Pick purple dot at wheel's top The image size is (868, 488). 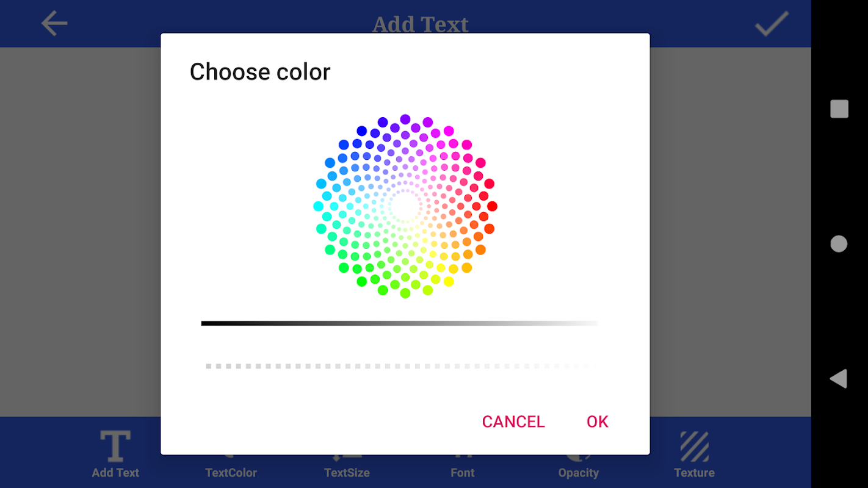[405, 119]
